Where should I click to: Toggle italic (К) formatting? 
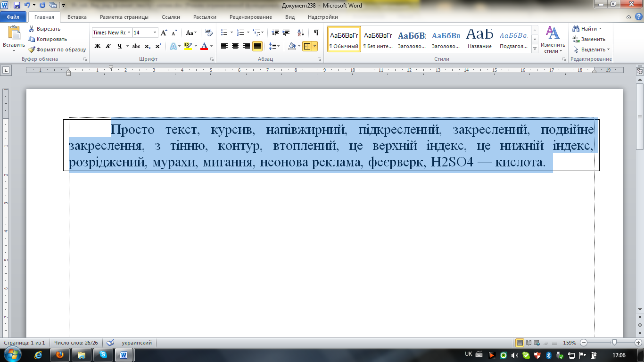(108, 46)
